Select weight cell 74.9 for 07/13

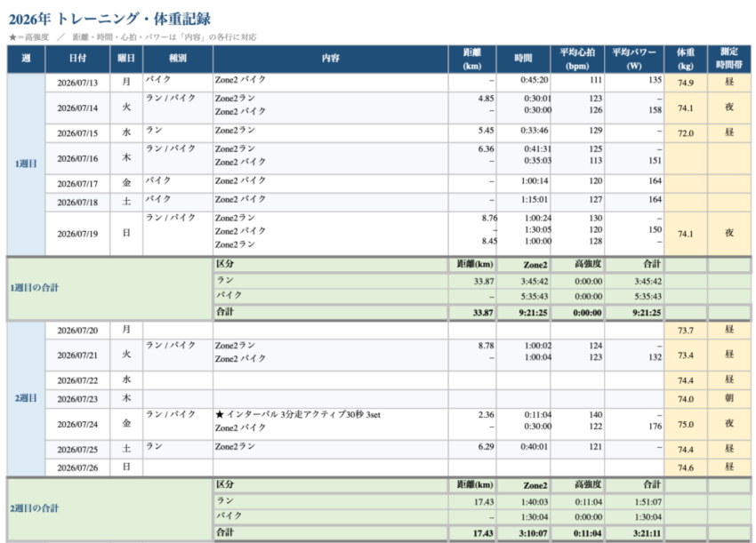[x=686, y=83]
